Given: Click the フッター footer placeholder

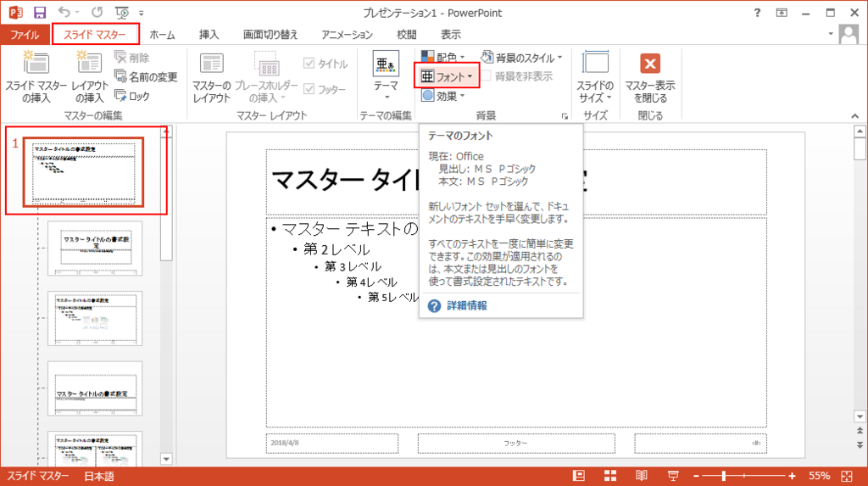Looking at the screenshot, I should [516, 444].
